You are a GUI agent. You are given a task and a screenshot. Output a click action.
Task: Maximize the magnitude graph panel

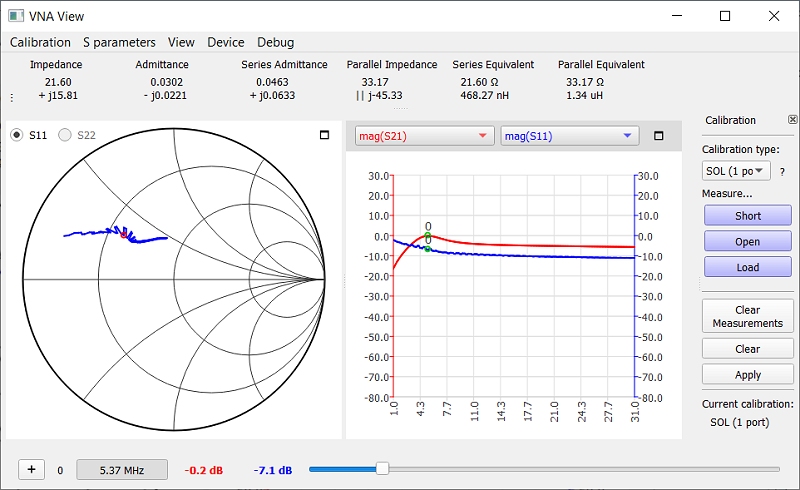point(658,136)
